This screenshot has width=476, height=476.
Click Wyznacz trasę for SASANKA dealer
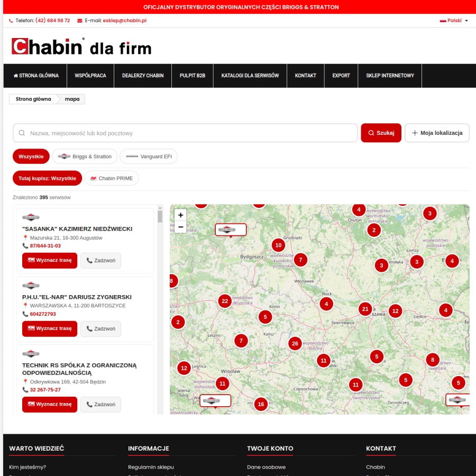[50, 260]
